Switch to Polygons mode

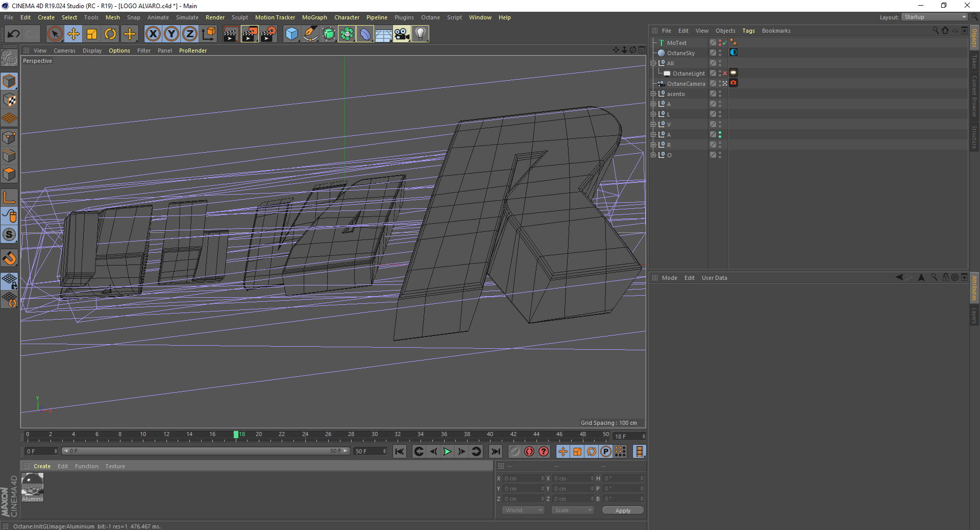9,174
